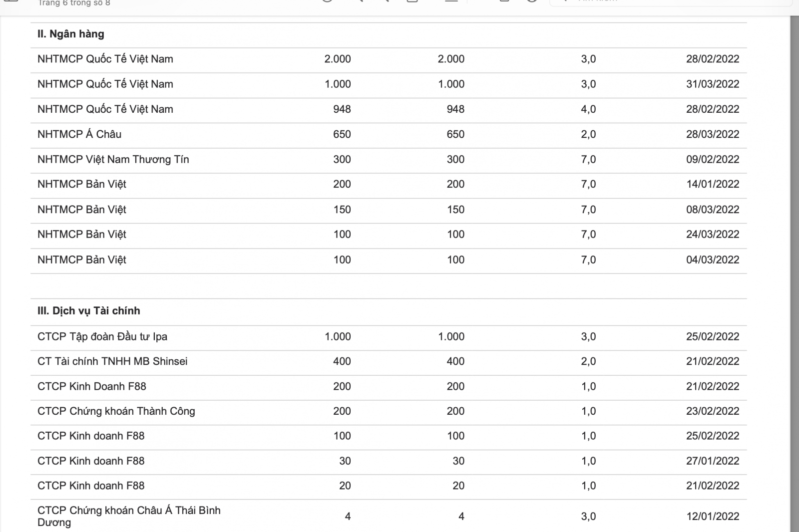Toggle the sidebar view button

[x=11, y=1]
